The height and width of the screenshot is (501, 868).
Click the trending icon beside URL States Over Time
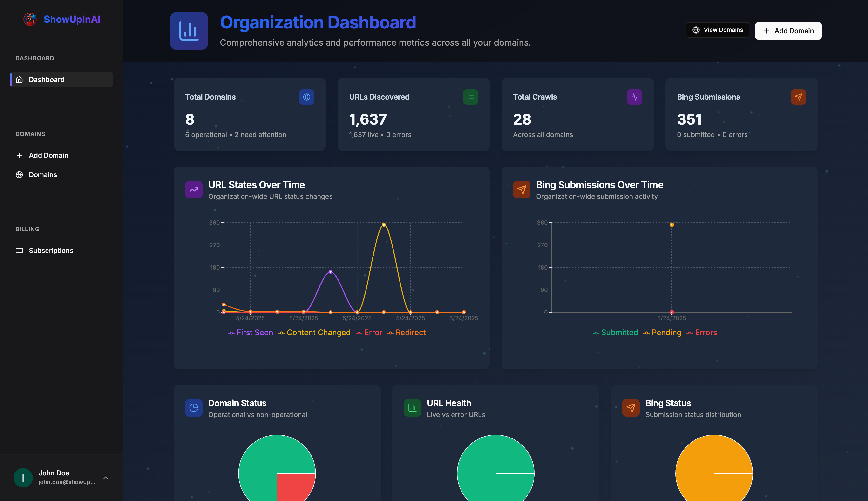pos(194,190)
